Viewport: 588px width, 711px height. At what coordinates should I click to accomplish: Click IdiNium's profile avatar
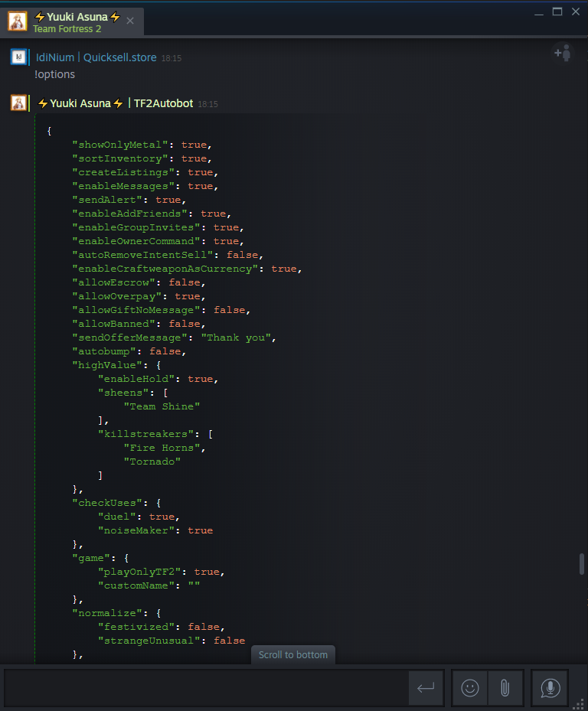click(x=17, y=57)
